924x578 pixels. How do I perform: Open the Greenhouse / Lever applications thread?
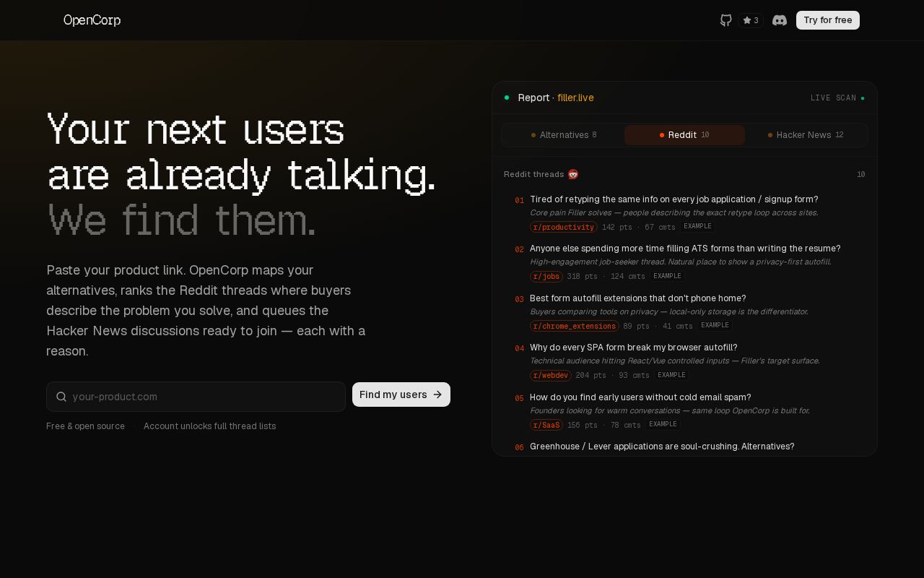click(662, 447)
